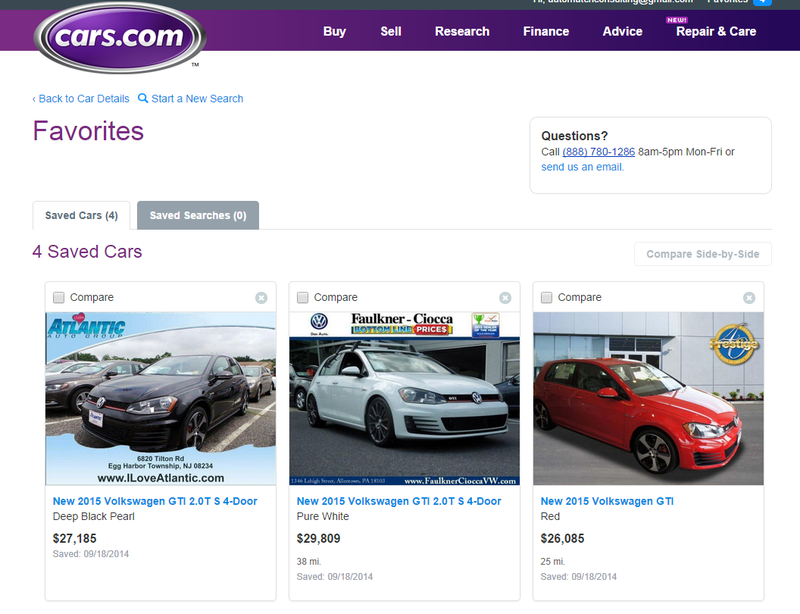Open the Pure White GTI 2.0T S listing title

[x=399, y=501]
